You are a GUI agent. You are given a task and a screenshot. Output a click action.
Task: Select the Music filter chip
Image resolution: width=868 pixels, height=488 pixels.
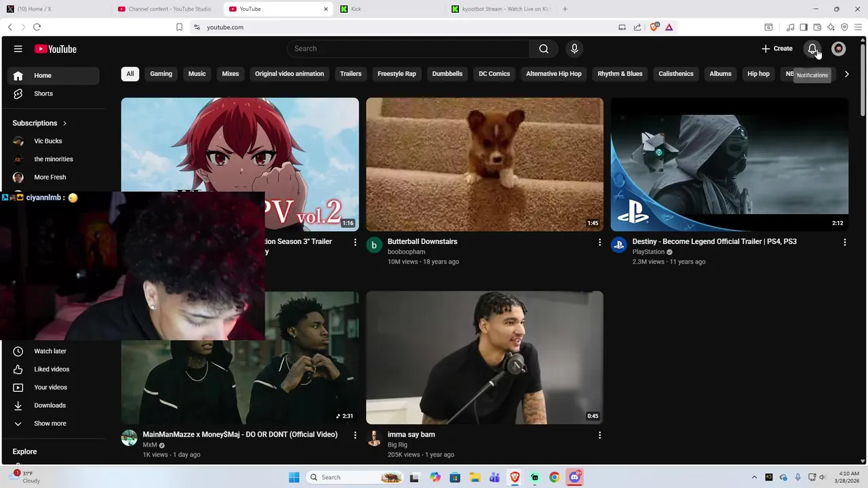pos(197,74)
